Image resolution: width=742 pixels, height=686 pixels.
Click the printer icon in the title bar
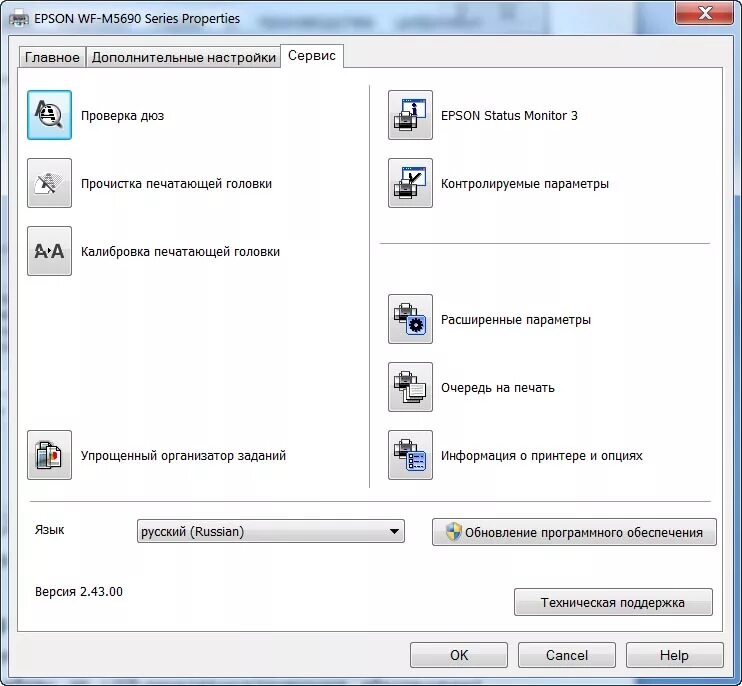coord(19,19)
